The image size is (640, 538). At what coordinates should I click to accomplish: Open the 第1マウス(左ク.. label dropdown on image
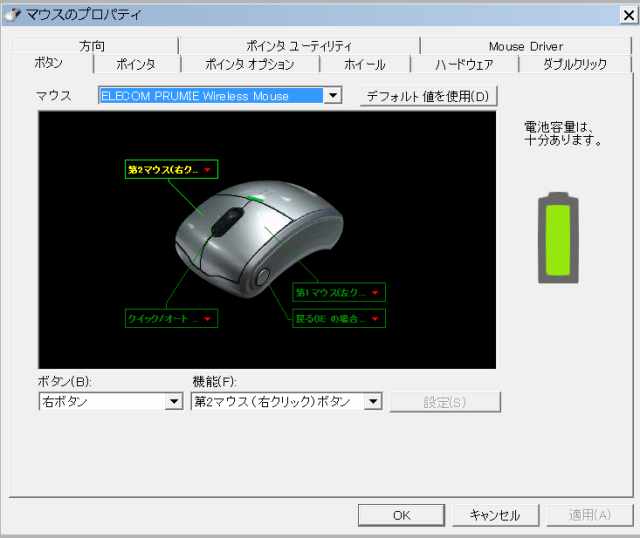[x=339, y=292]
